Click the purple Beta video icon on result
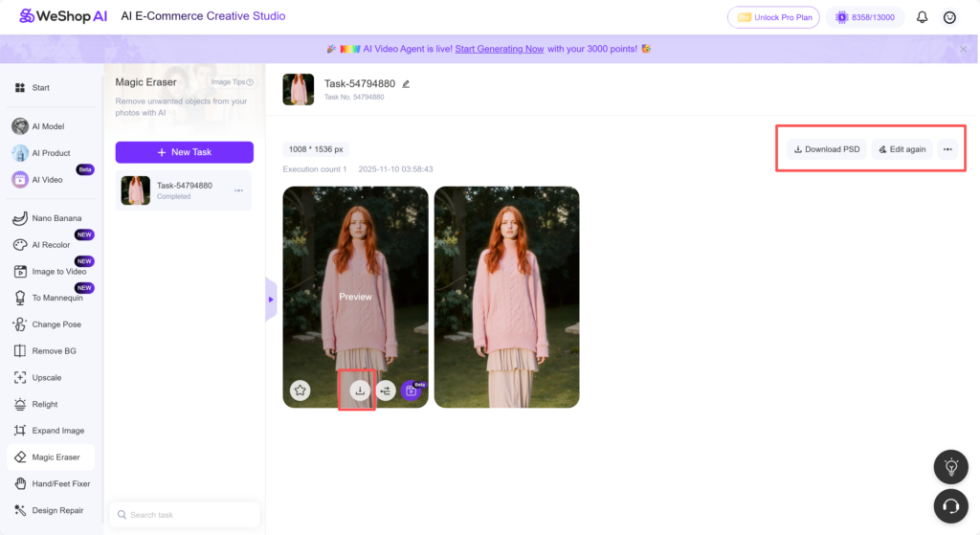980x535 pixels. 412,390
